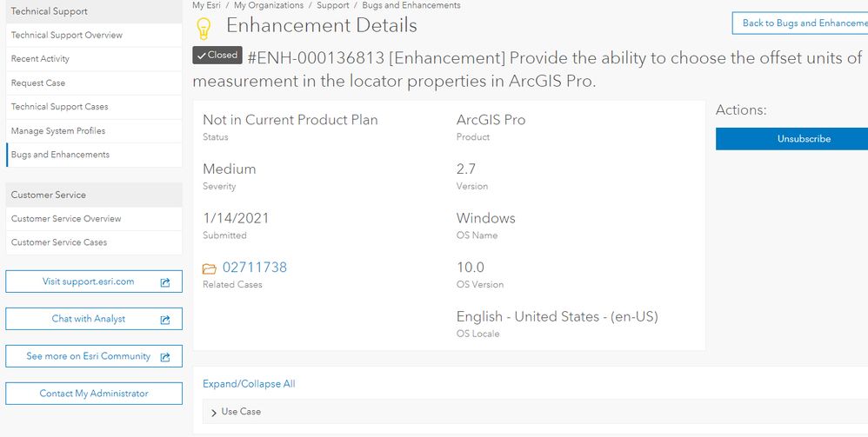The width and height of the screenshot is (868, 437).
Task: Open Customer Service Cases
Action: 59,242
